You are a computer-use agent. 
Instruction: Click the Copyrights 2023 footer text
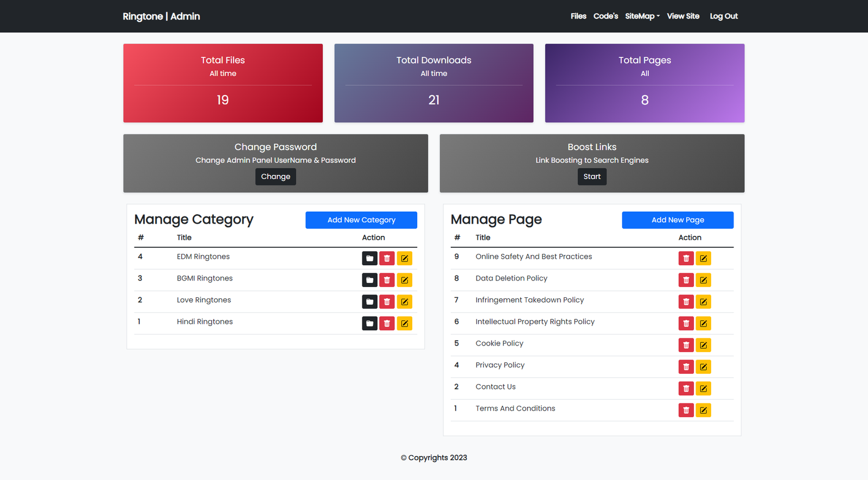(x=434, y=458)
